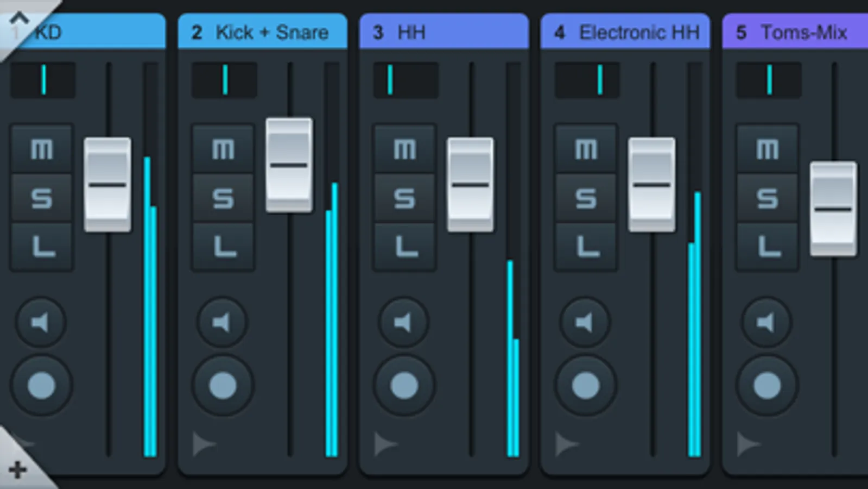Add channel with the plus icon
This screenshot has width=868, height=489.
[17, 469]
